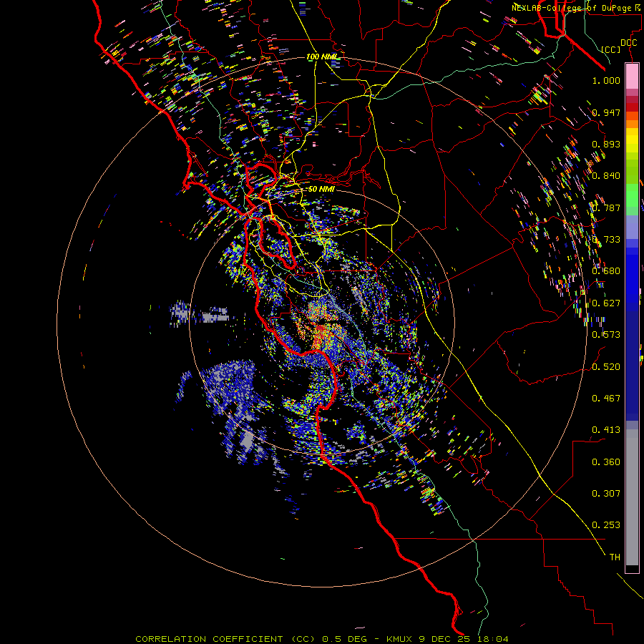Click the 0.947 value on the color scale
Image resolution: width=644 pixels, height=644 pixels.
click(606, 112)
